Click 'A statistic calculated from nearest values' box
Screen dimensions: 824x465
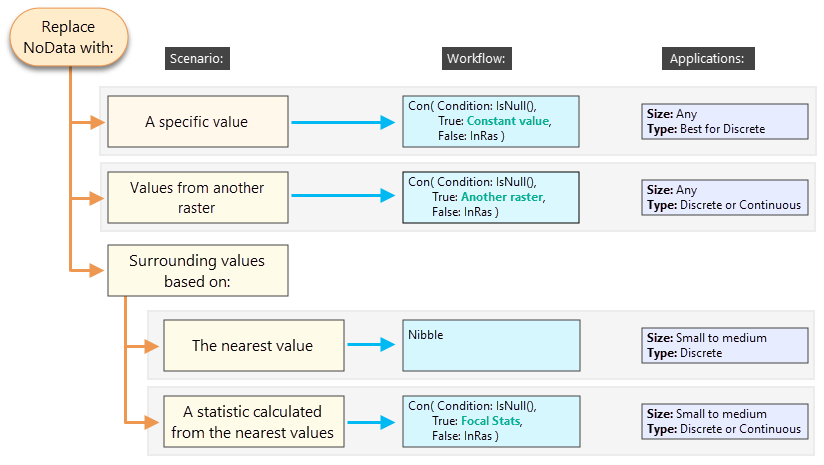coord(252,422)
